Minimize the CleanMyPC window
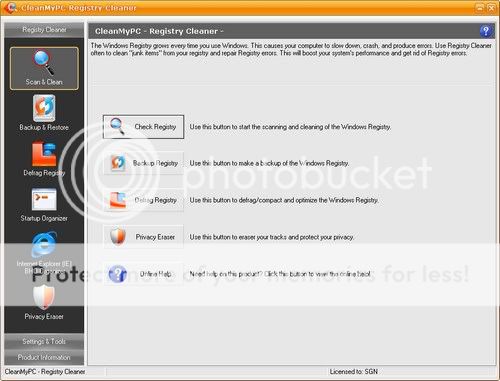The height and width of the screenshot is (381, 500). 479,7
